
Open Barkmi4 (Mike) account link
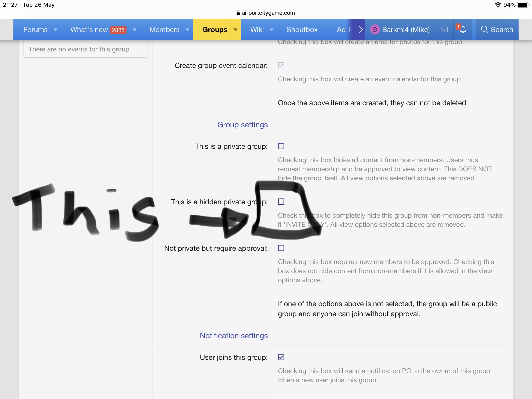[x=406, y=30]
